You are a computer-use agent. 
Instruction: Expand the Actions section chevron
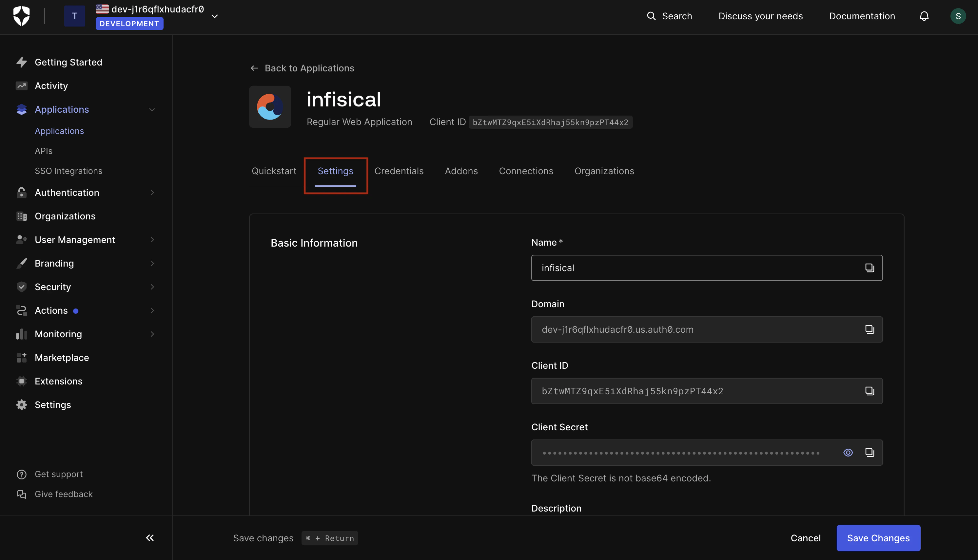tap(152, 310)
